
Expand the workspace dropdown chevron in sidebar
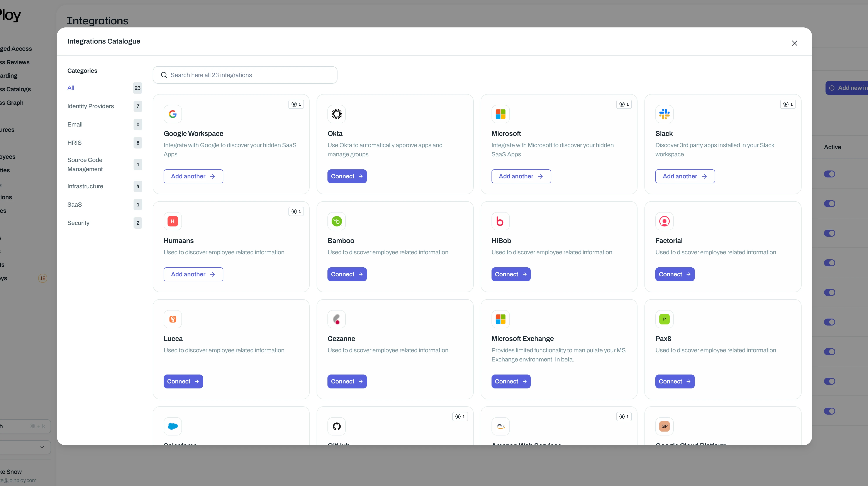pyautogui.click(x=42, y=447)
